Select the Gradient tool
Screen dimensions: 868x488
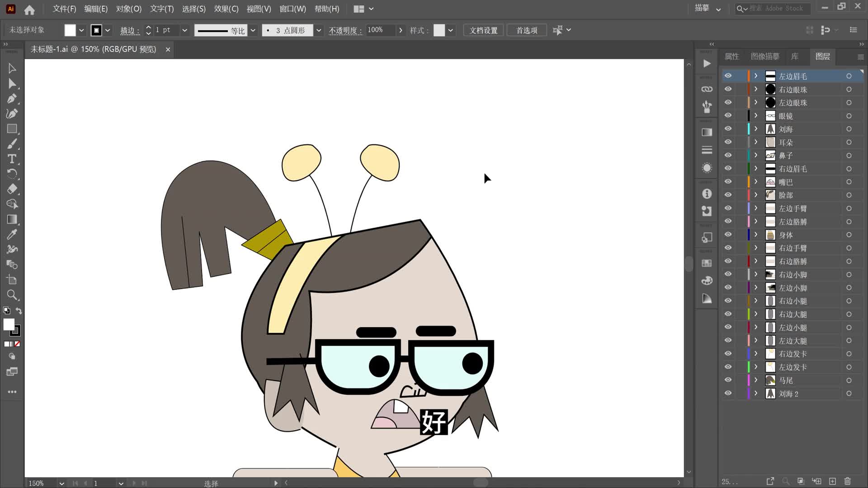click(x=12, y=219)
